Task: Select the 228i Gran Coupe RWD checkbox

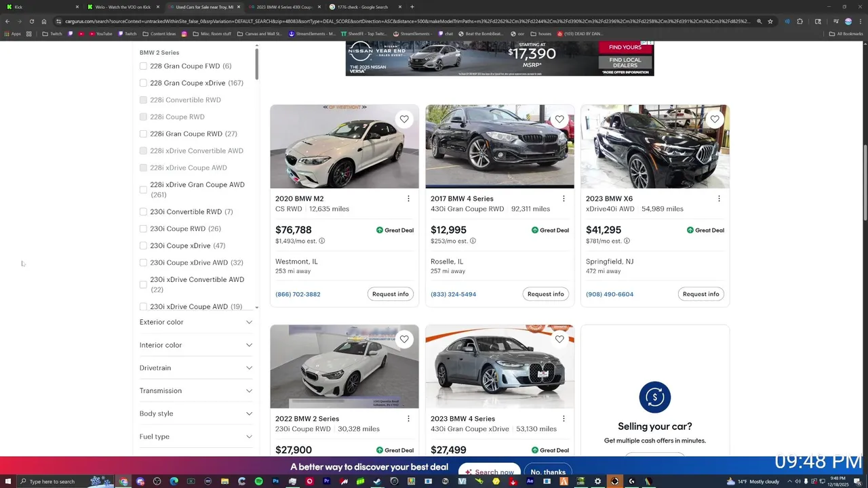Action: coord(143,134)
